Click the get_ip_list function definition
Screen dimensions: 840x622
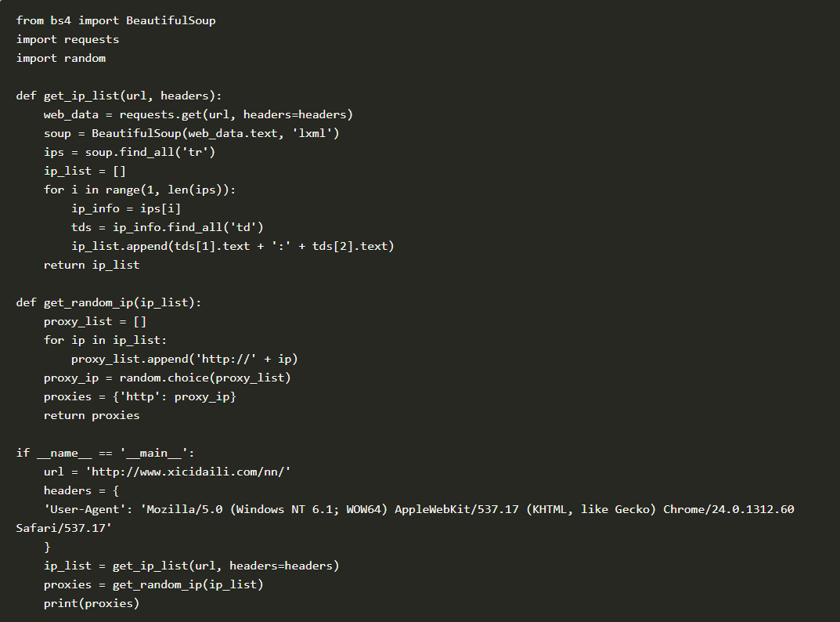119,96
